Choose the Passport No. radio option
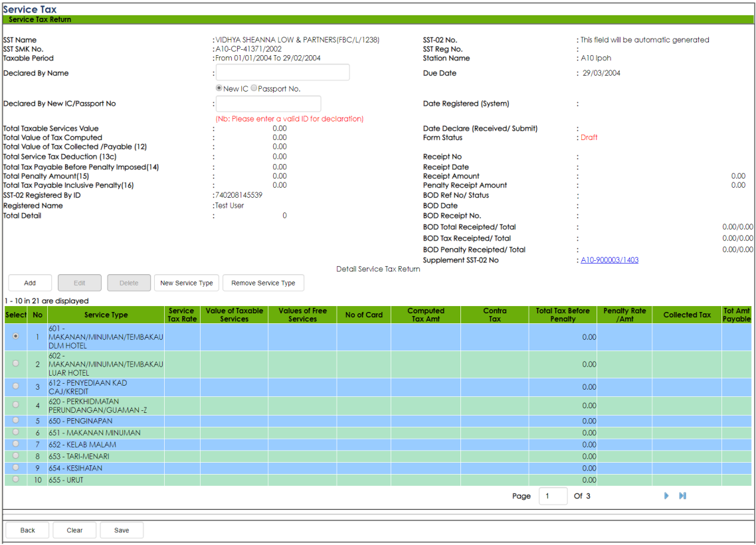756x545 pixels. [x=254, y=88]
